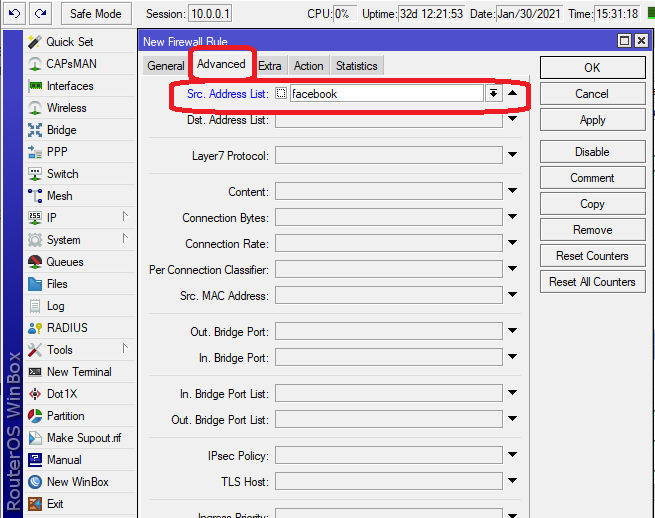The image size is (655, 518).
Task: Expand the TLS Host field
Action: [x=513, y=481]
